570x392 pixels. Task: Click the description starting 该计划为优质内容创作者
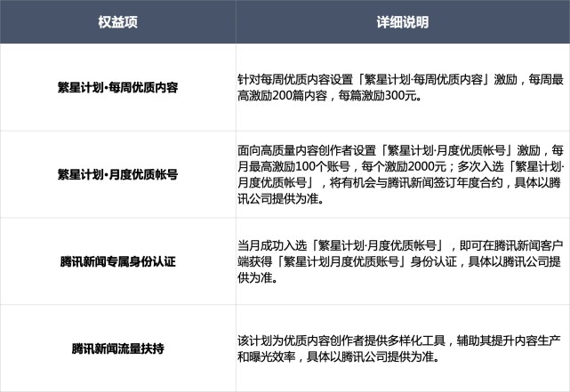point(399,348)
